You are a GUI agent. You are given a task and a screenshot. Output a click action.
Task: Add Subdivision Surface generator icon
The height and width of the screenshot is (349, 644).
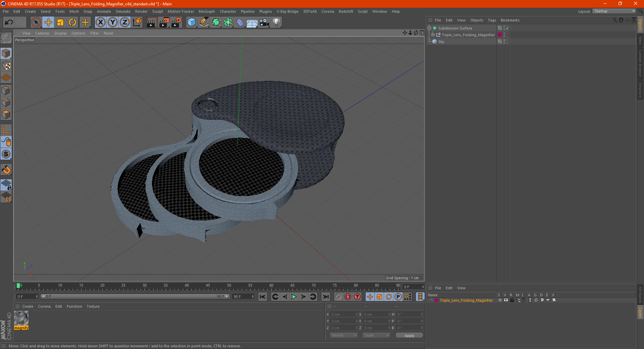(x=216, y=22)
